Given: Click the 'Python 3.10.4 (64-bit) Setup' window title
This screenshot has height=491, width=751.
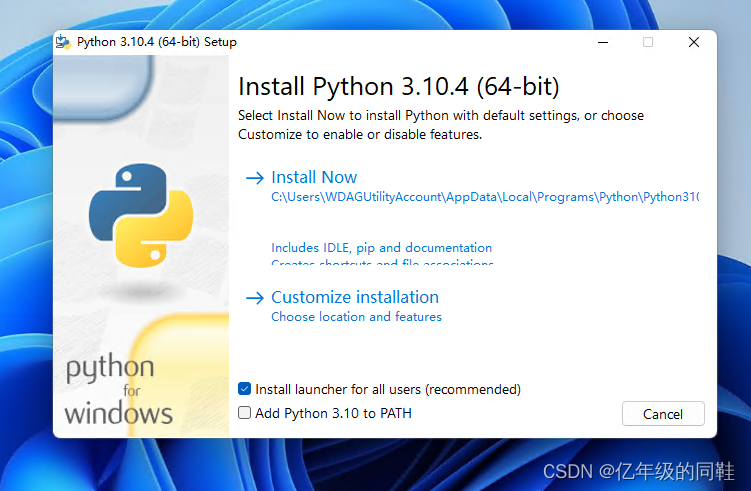Looking at the screenshot, I should 157,42.
